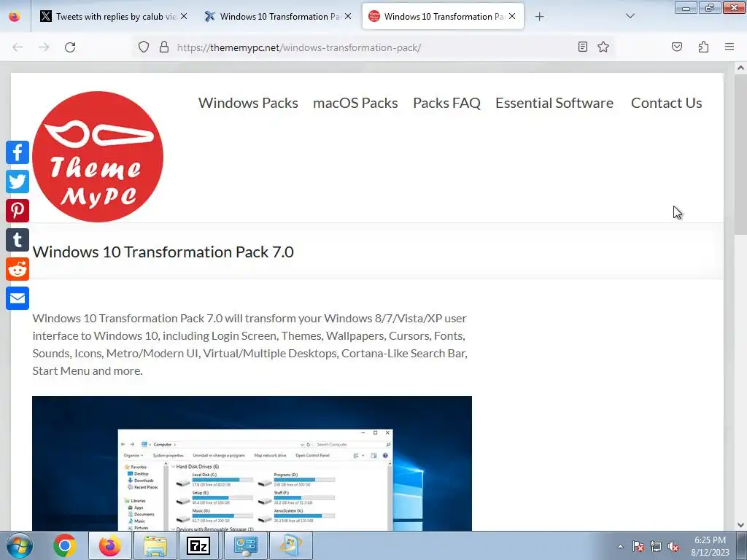Share page via Twitter sidebar icon
This screenshot has height=560, width=747.
(x=18, y=182)
